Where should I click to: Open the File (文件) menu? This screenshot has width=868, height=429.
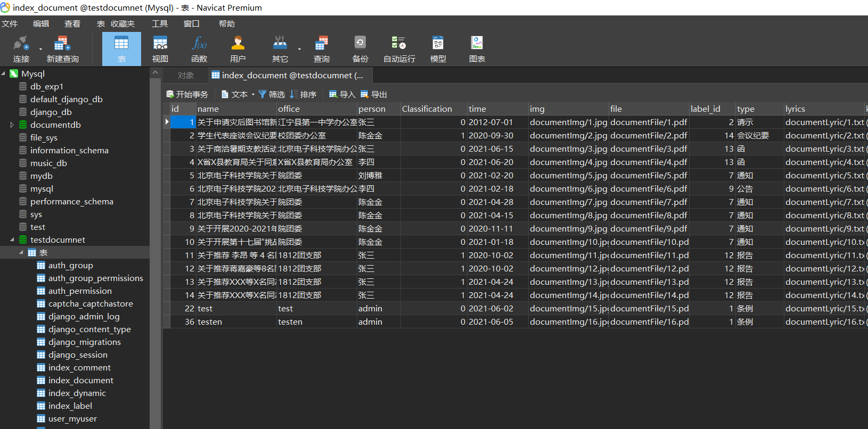pyautogui.click(x=10, y=24)
